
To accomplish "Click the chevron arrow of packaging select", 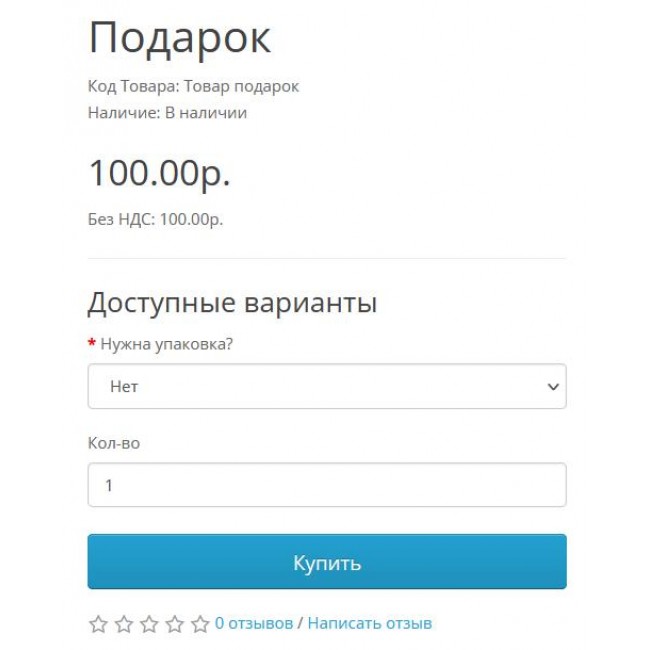I will [552, 387].
